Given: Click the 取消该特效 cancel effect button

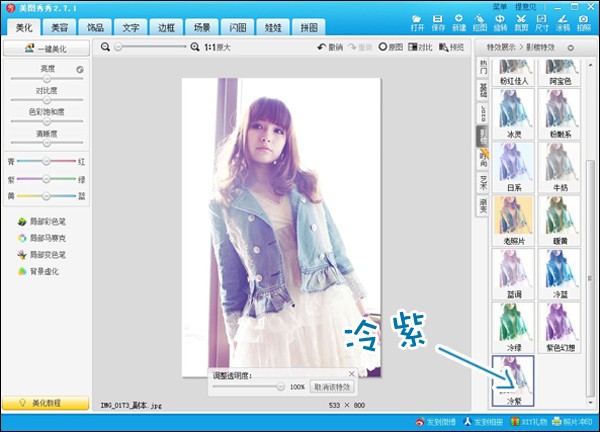Looking at the screenshot, I should [x=333, y=386].
